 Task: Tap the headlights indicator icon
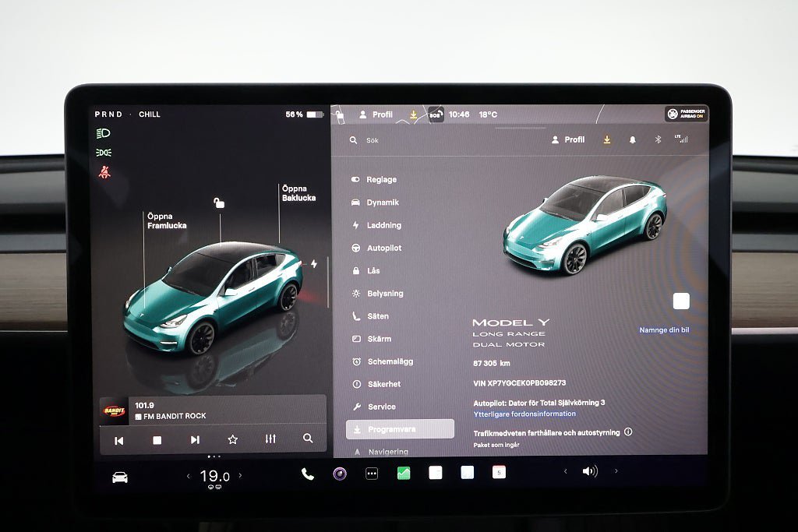coord(104,133)
